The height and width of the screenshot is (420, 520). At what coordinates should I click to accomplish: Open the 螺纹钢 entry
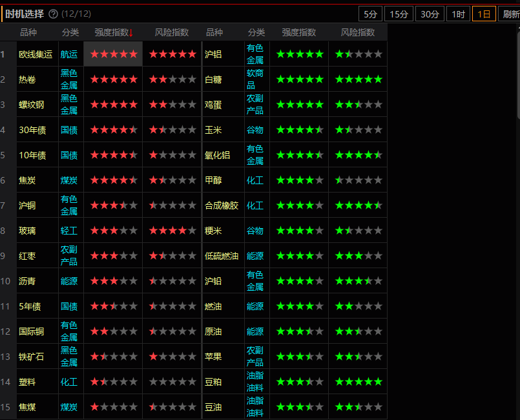(x=31, y=105)
